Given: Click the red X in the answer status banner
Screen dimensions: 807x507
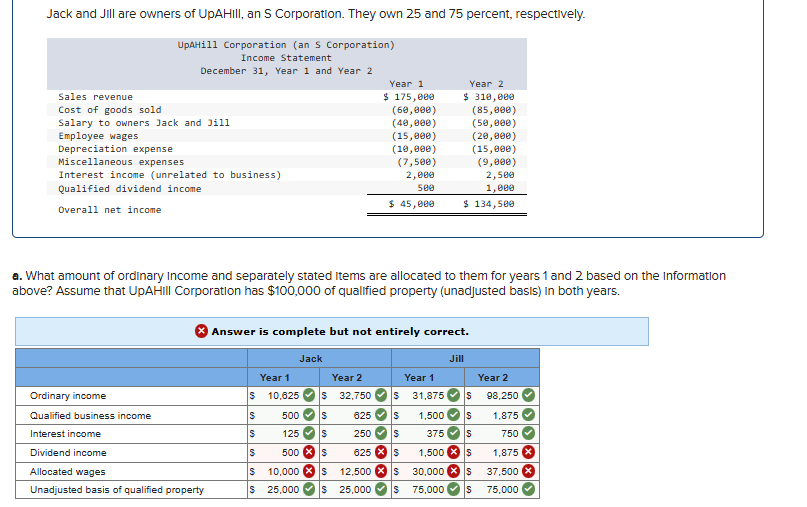Looking at the screenshot, I should [201, 331].
